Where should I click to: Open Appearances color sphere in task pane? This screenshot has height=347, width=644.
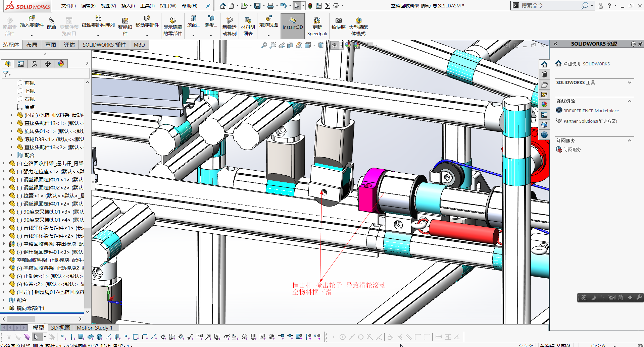pyautogui.click(x=544, y=105)
